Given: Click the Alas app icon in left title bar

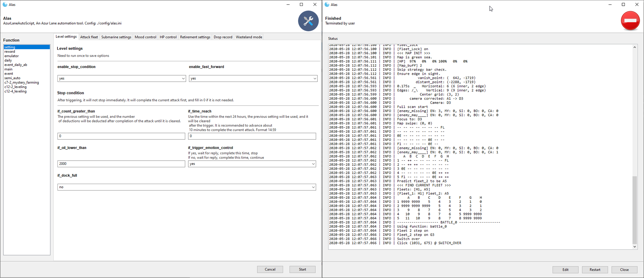Looking at the screenshot, I should point(5,5).
